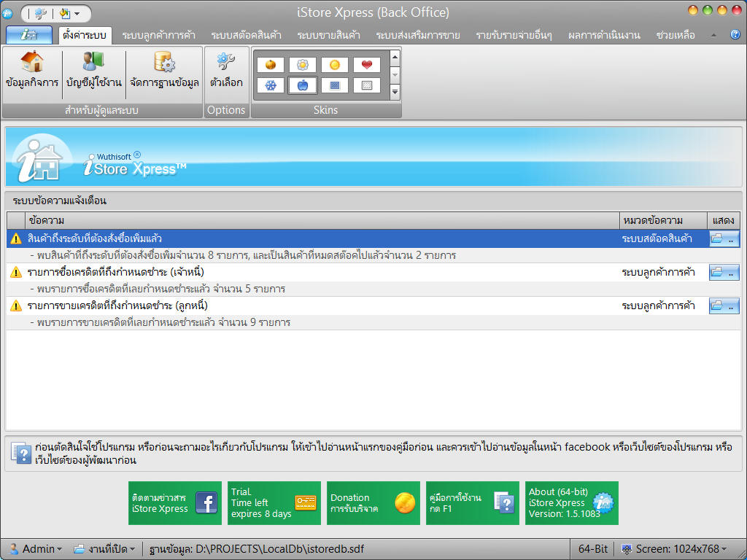Collapse the ribbon with the up arrow
The height and width of the screenshot is (560, 747).
coord(713,35)
